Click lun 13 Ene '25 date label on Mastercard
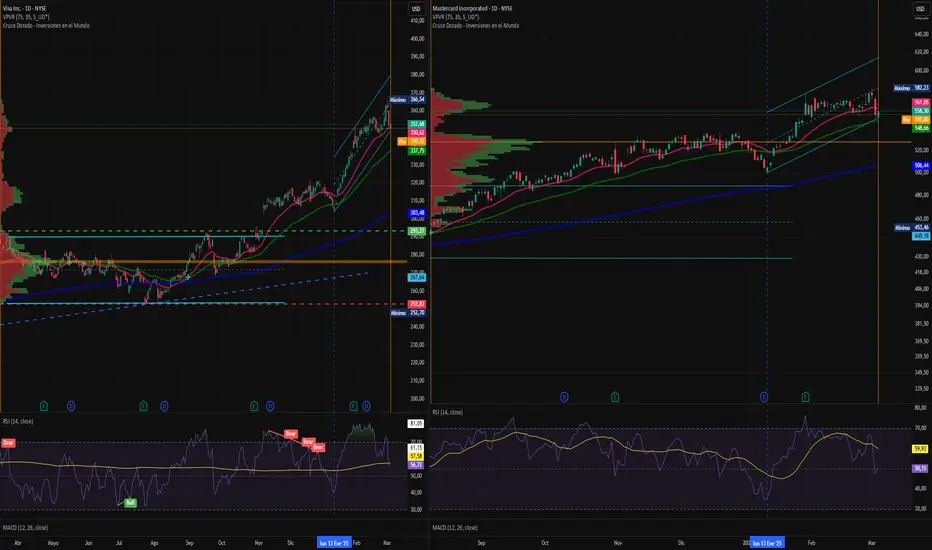 (767, 543)
